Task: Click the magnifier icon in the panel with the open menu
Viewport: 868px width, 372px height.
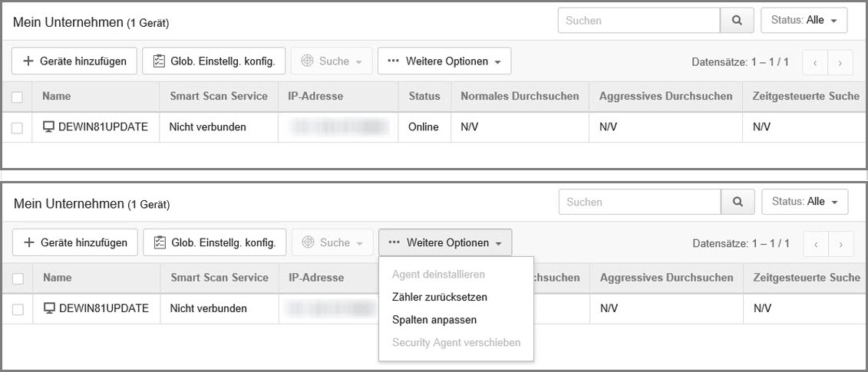Action: [738, 202]
